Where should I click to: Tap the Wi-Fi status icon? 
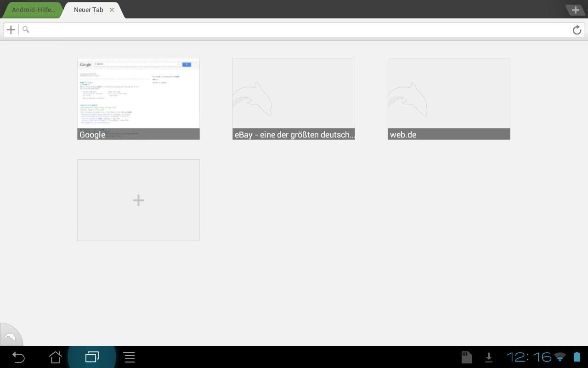[x=560, y=357]
